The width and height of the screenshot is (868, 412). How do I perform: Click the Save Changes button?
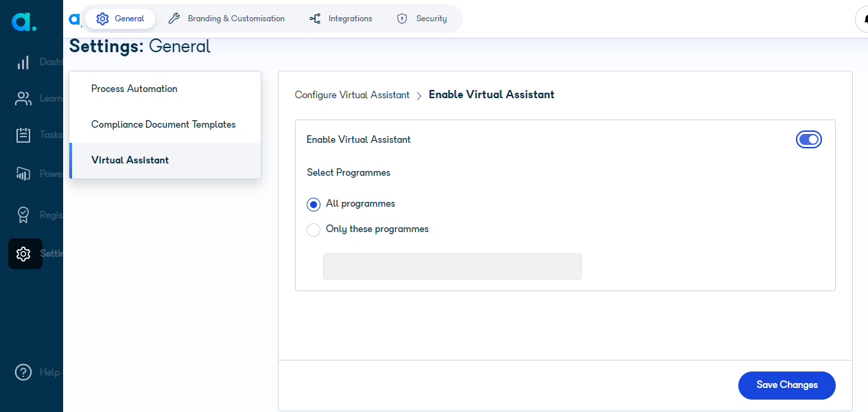[787, 385]
